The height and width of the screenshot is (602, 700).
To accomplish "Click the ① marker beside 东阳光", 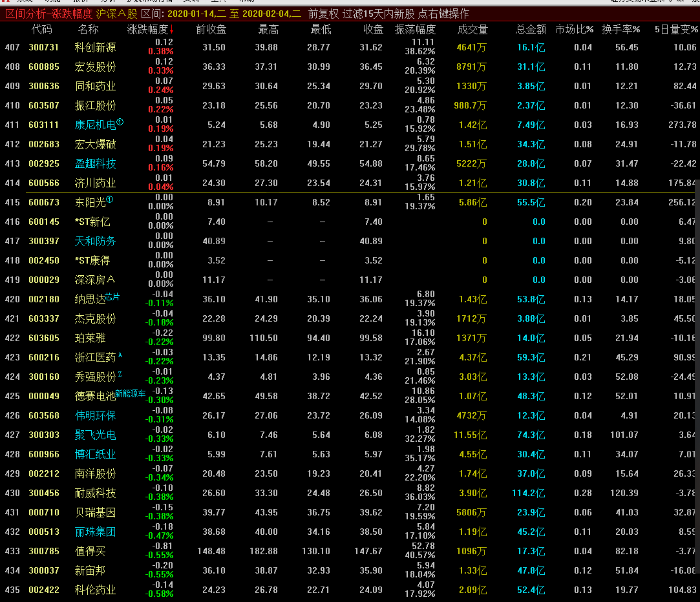I will [x=110, y=200].
